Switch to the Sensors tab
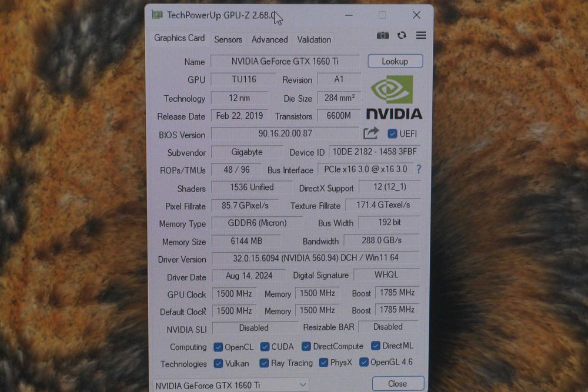 (228, 39)
